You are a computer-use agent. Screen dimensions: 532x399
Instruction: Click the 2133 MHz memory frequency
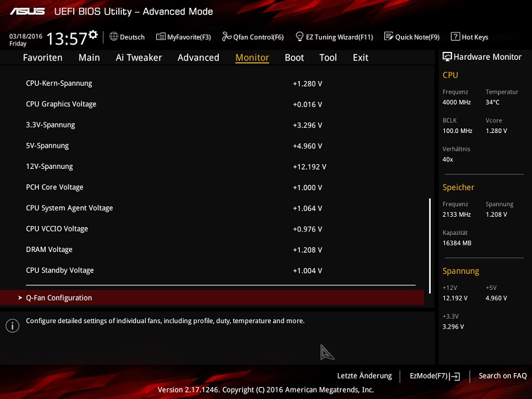click(x=456, y=214)
